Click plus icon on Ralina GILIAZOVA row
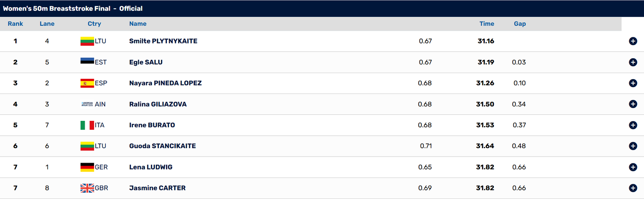Image resolution: width=644 pixels, height=200 pixels. click(633, 104)
